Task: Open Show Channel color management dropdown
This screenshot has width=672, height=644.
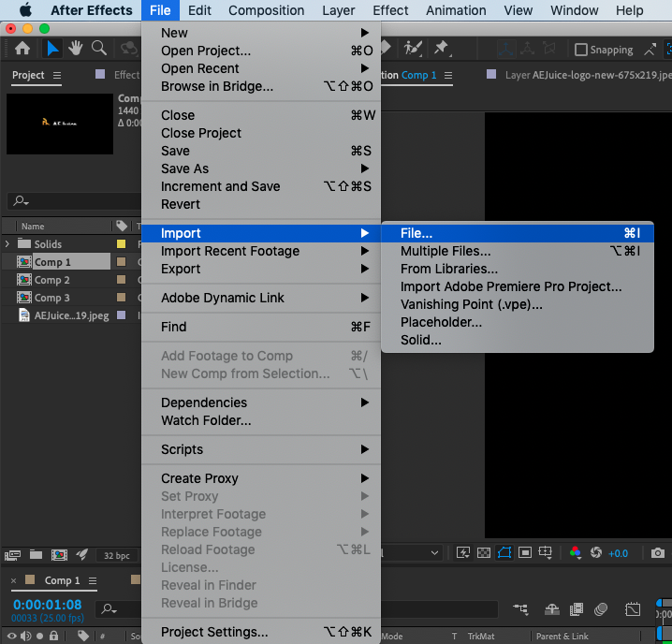Action: click(576, 552)
